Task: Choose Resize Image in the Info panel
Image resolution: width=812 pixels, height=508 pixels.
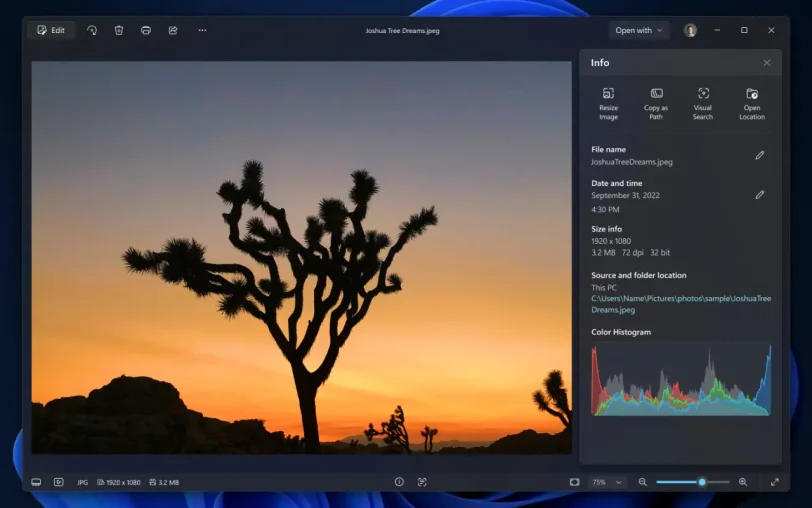Action: click(608, 104)
